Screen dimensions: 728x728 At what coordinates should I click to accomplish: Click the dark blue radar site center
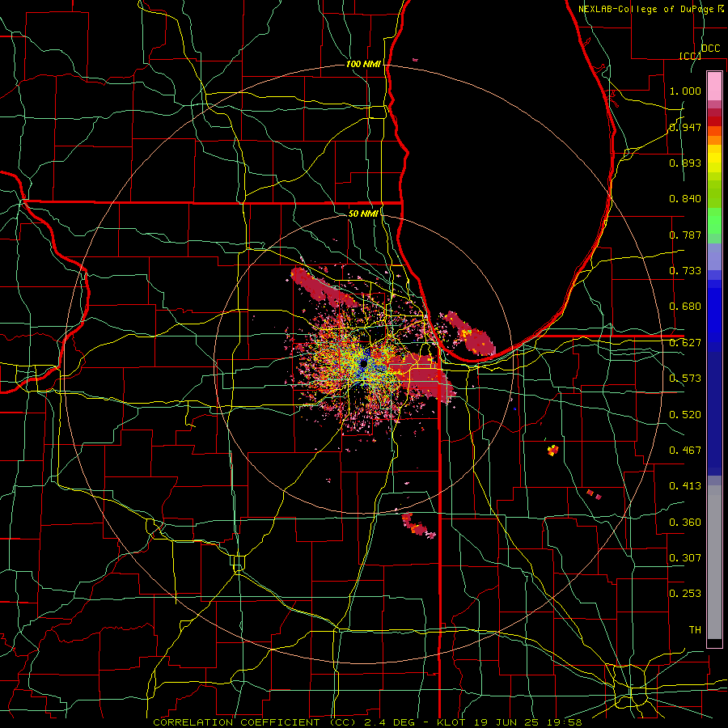point(363,363)
